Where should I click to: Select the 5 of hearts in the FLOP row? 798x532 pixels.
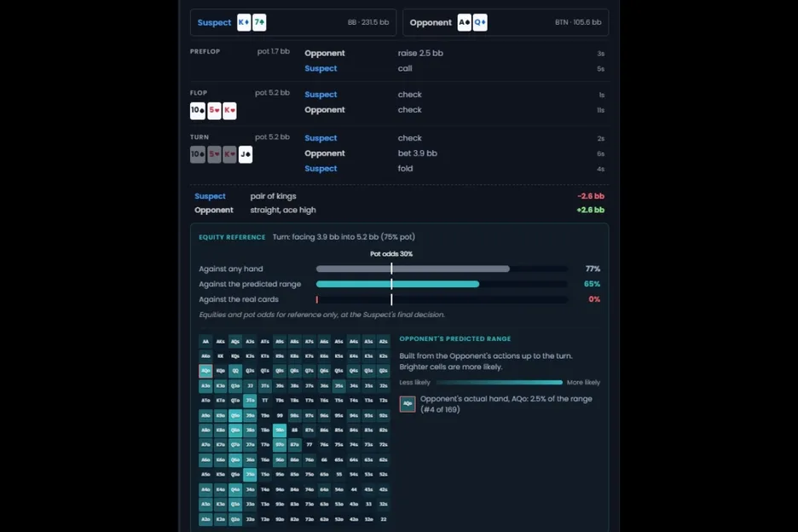tap(214, 111)
